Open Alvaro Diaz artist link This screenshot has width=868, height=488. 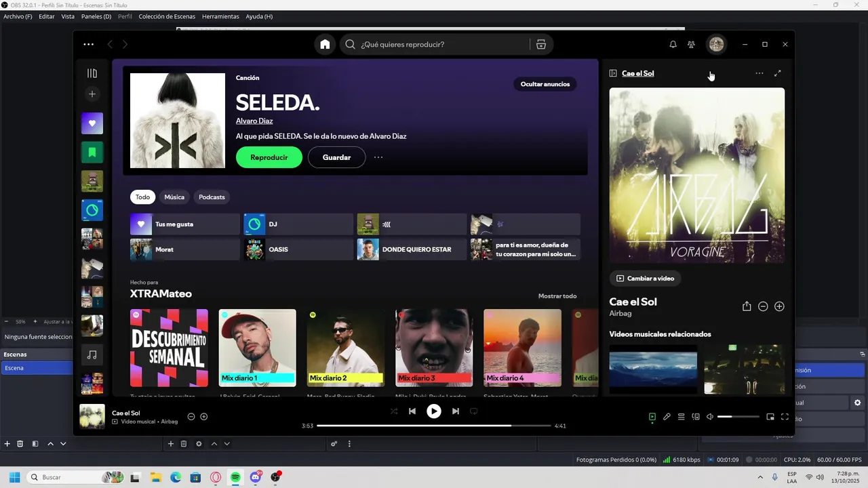254,121
